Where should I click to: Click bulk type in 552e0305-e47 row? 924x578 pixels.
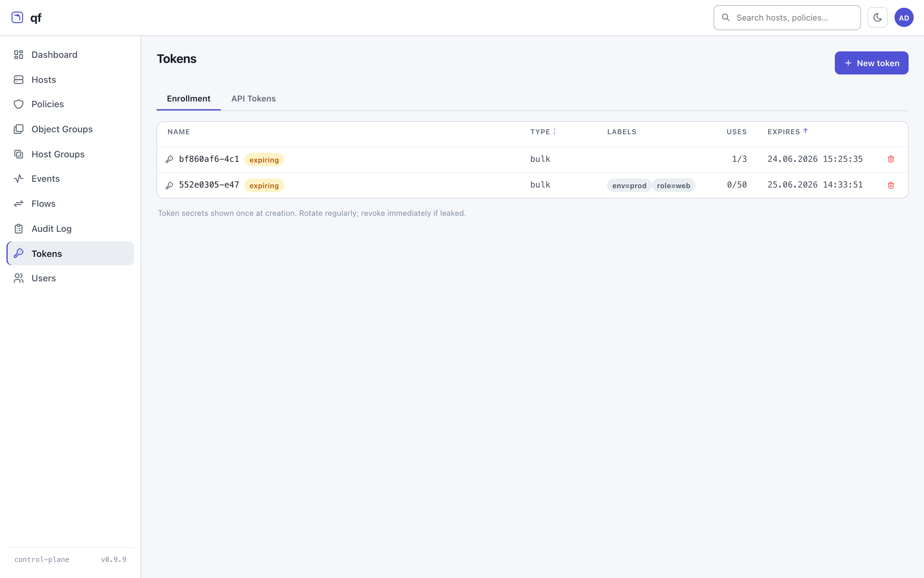pyautogui.click(x=540, y=185)
